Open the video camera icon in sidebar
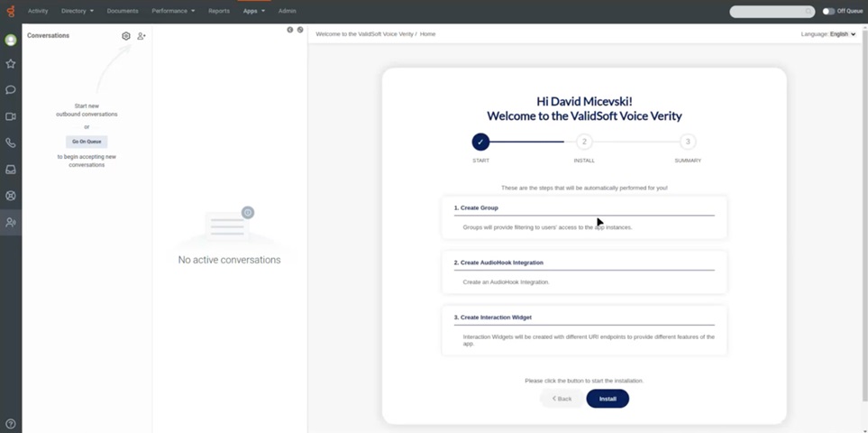The image size is (868, 433). point(11,116)
